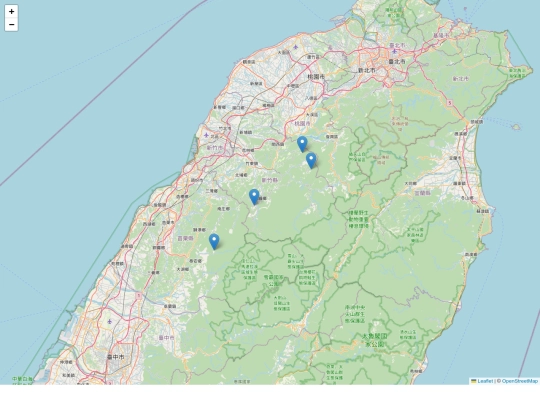Click the green 雪霸國家公園 park label
The width and height of the screenshot is (540, 405).
point(273,280)
